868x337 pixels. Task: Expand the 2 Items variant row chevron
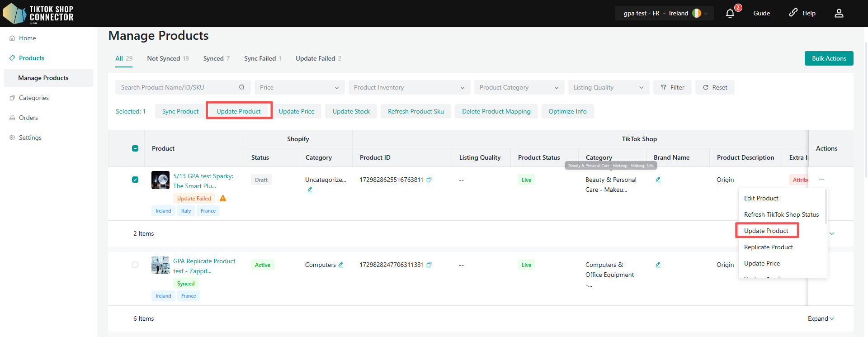pos(832,234)
